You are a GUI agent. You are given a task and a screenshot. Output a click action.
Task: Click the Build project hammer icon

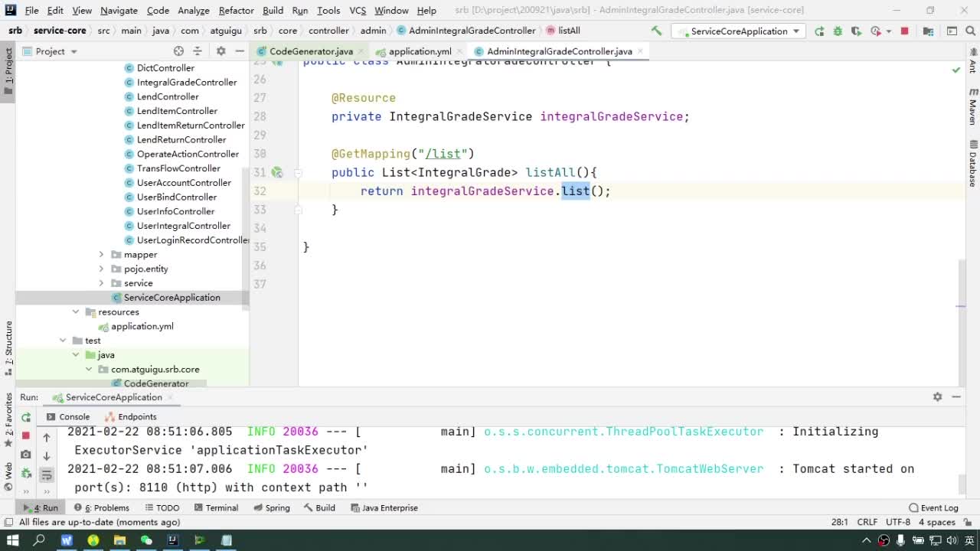[656, 31]
